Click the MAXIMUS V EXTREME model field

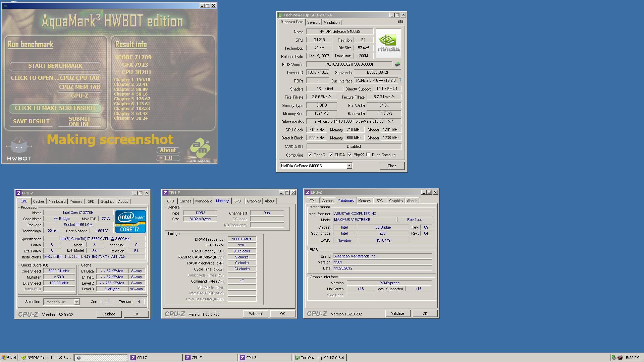364,220
